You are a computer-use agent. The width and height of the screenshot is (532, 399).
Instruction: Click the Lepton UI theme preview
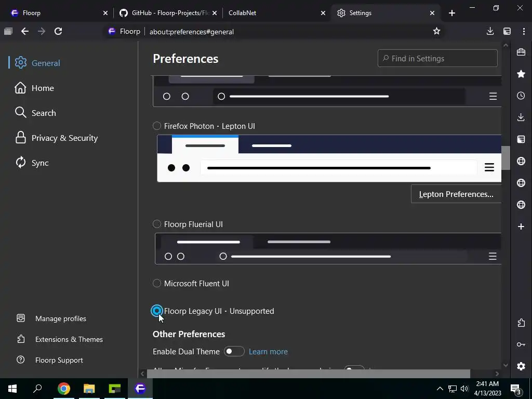pyautogui.click(x=329, y=158)
